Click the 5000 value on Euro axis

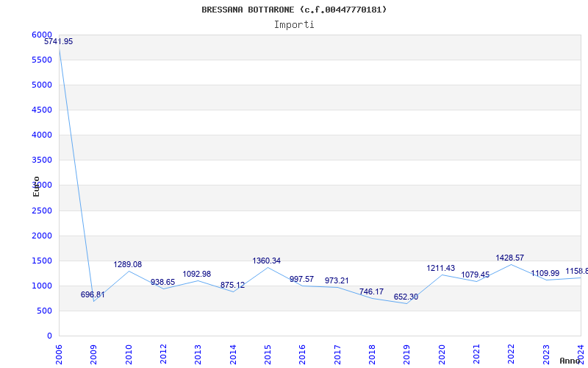42,85
